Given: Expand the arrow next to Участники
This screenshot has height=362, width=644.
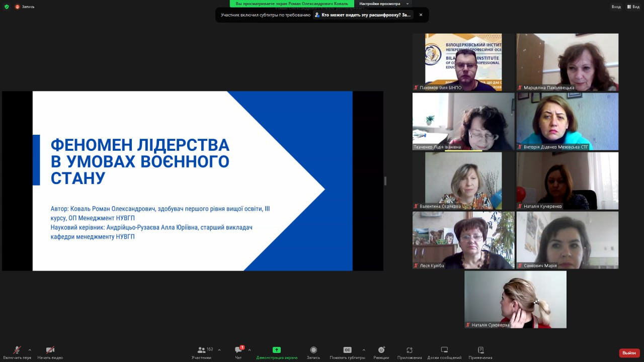Looking at the screenshot, I should coord(219,350).
